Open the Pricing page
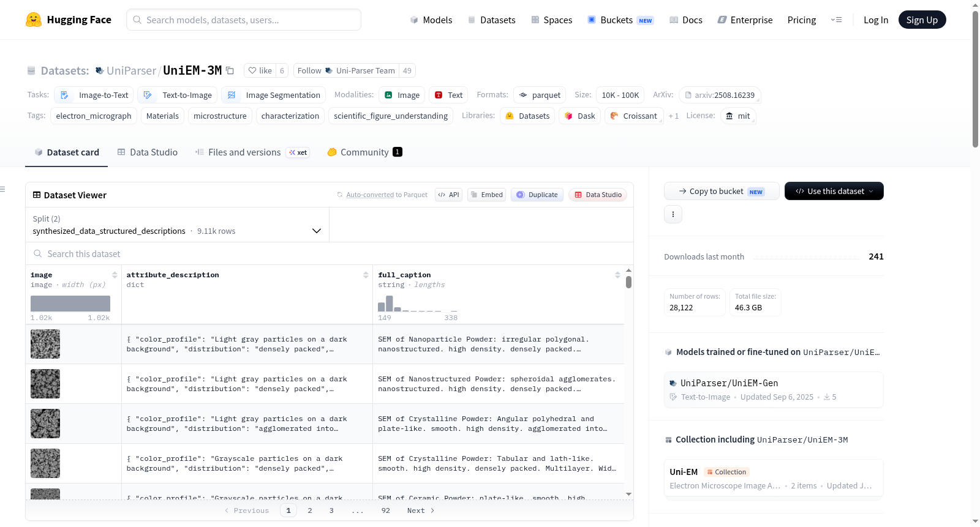Screen dimensions: 980x527 [802, 20]
